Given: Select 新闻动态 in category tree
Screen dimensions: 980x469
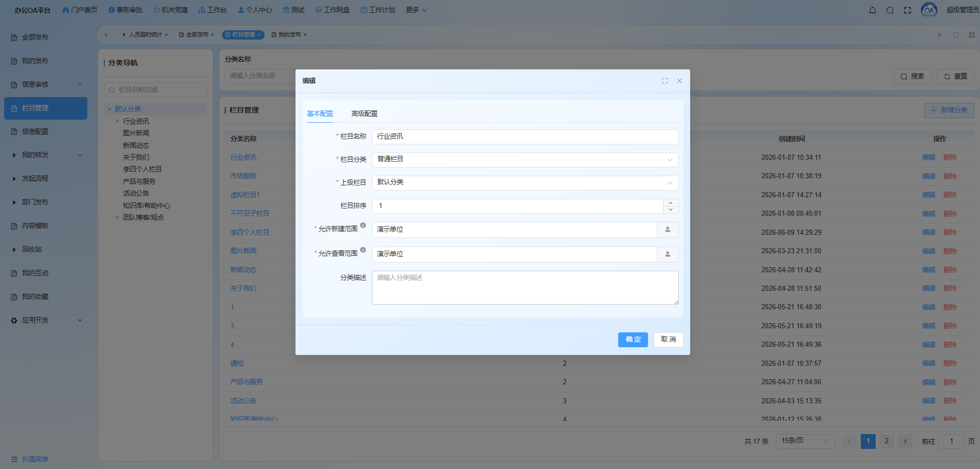Looking at the screenshot, I should (136, 146).
